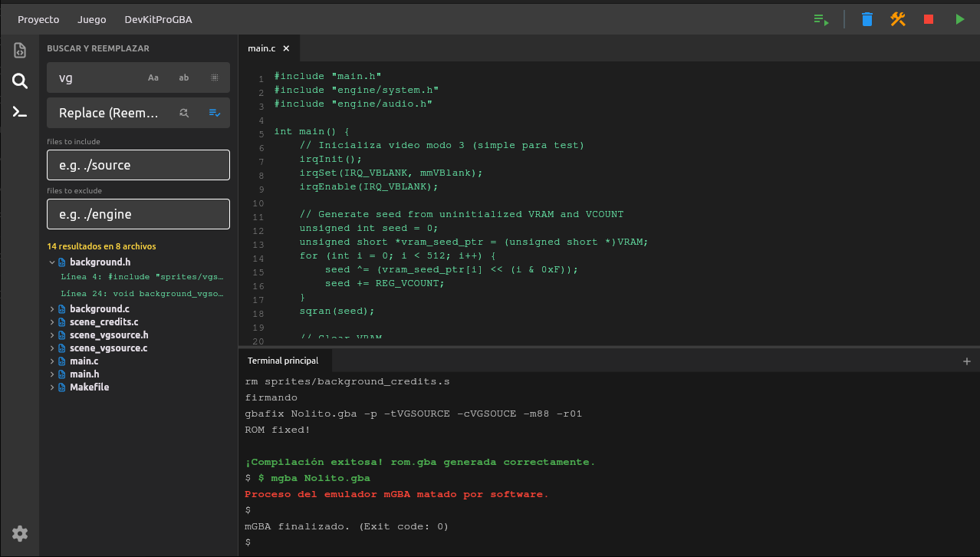
Task: Expand Makefile search results
Action: (52, 387)
